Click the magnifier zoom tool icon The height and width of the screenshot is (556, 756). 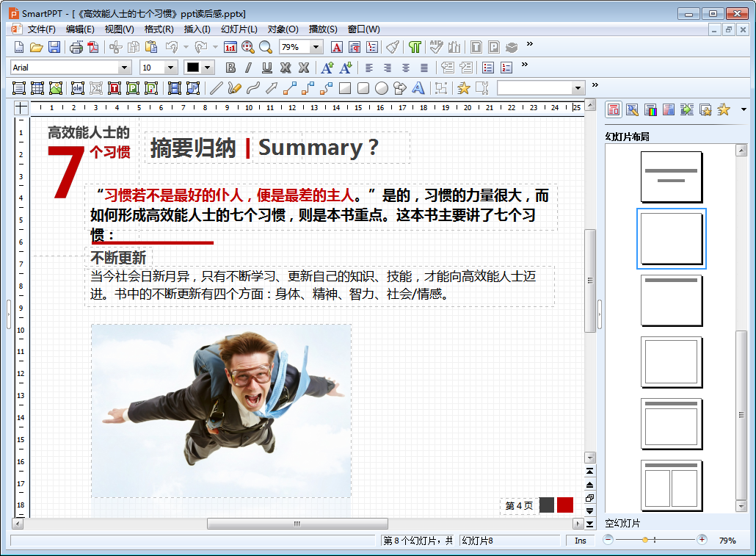266,47
